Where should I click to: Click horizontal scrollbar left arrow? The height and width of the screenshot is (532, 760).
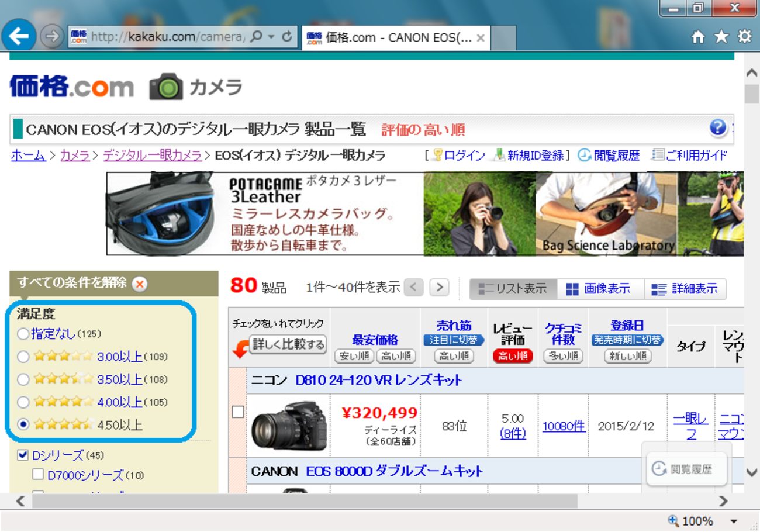tap(20, 501)
